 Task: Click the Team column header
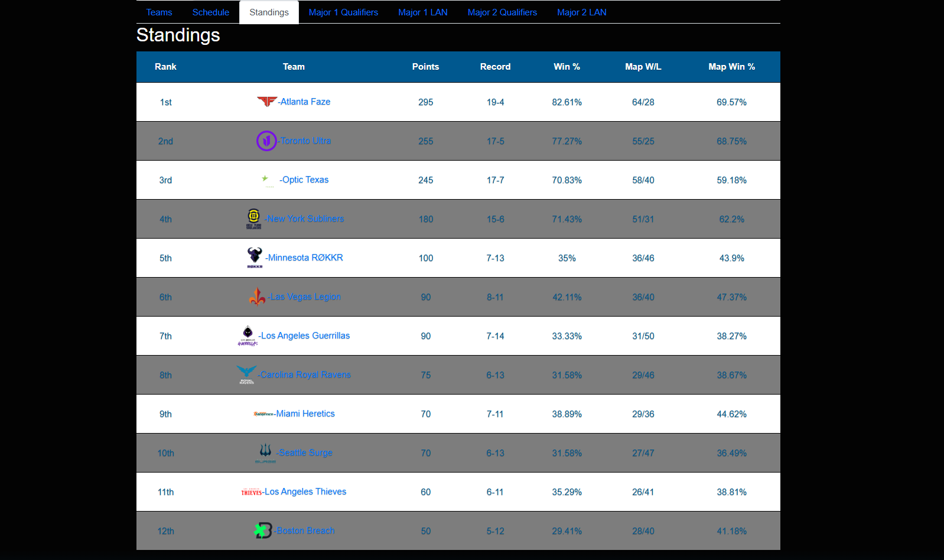pos(294,67)
